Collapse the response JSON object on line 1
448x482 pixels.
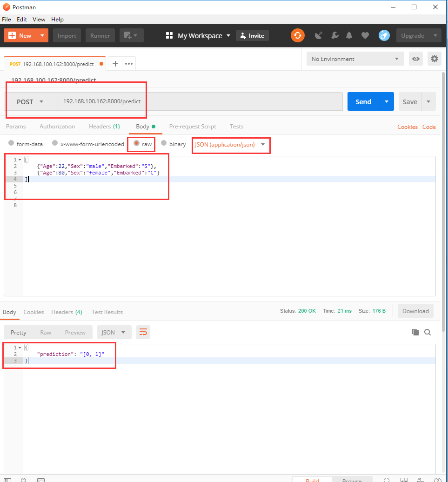pos(20,348)
